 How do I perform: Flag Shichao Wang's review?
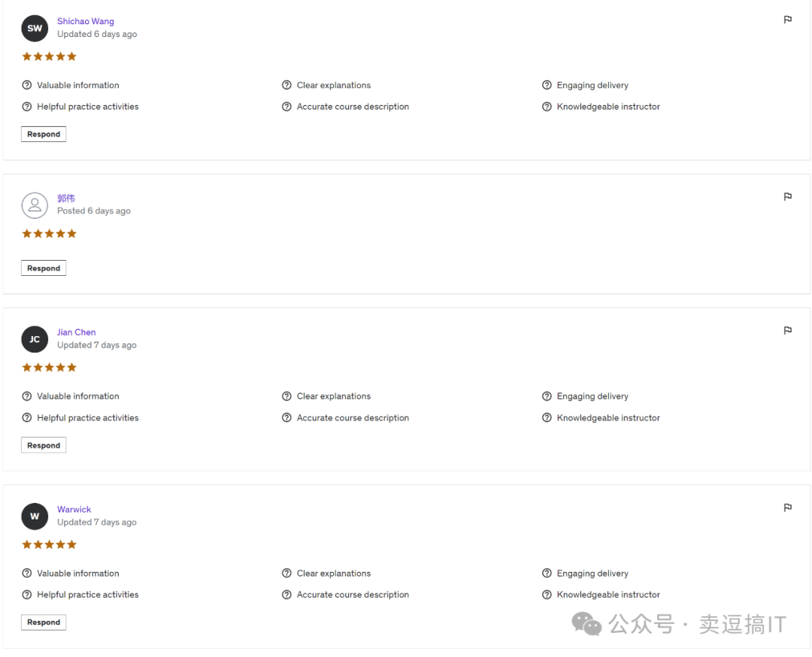pyautogui.click(x=788, y=20)
